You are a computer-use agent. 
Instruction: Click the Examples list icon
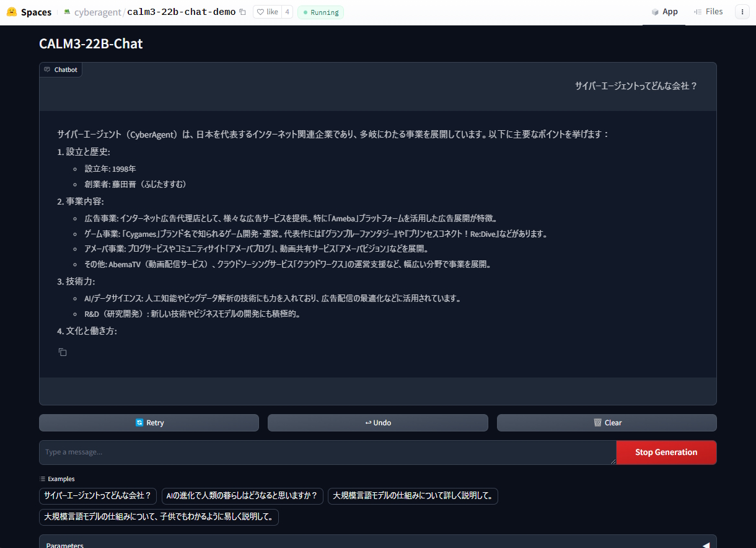click(42, 479)
